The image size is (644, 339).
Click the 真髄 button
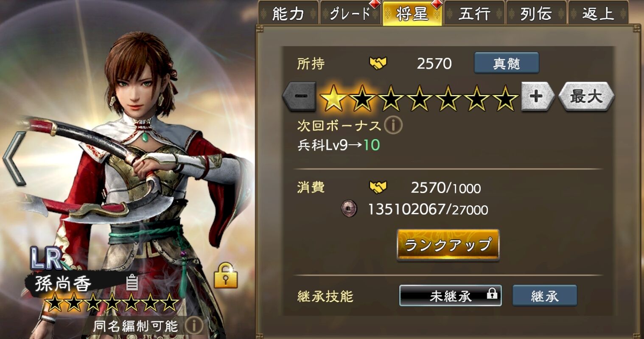click(x=507, y=63)
